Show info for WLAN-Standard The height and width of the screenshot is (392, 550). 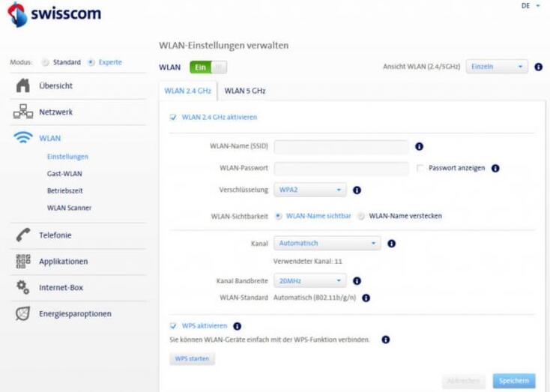point(366,298)
